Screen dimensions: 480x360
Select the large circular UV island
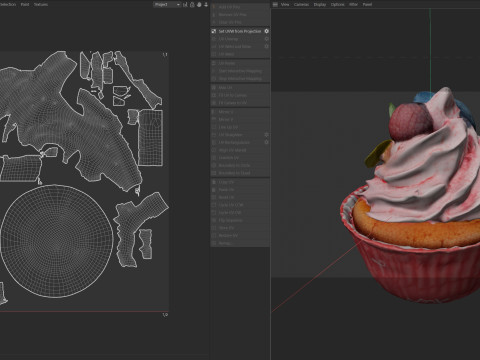(x=57, y=241)
